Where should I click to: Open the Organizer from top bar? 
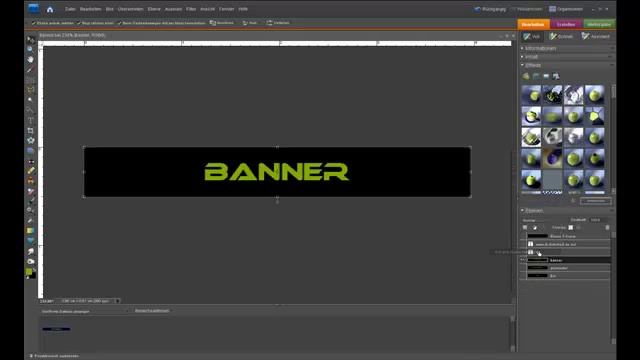tap(566, 9)
